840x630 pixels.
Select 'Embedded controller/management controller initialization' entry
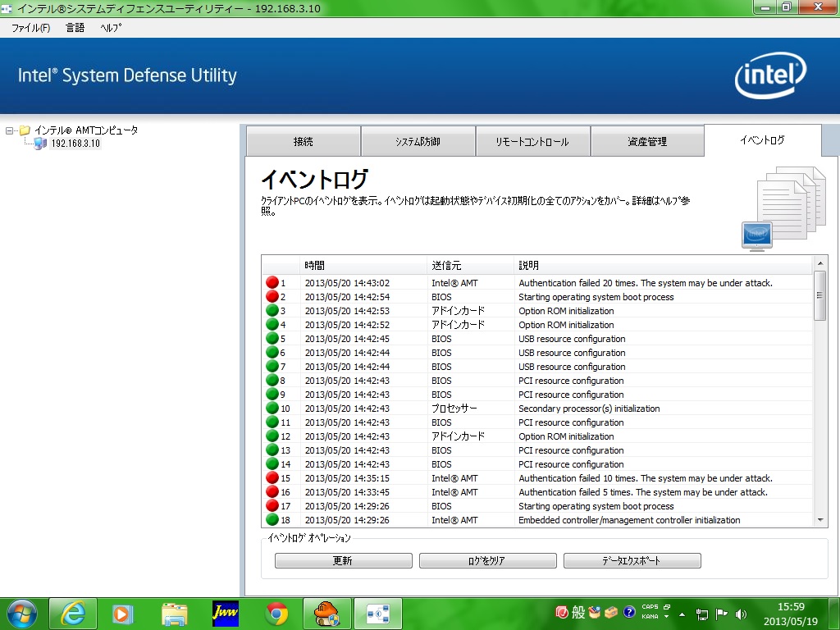click(629, 520)
